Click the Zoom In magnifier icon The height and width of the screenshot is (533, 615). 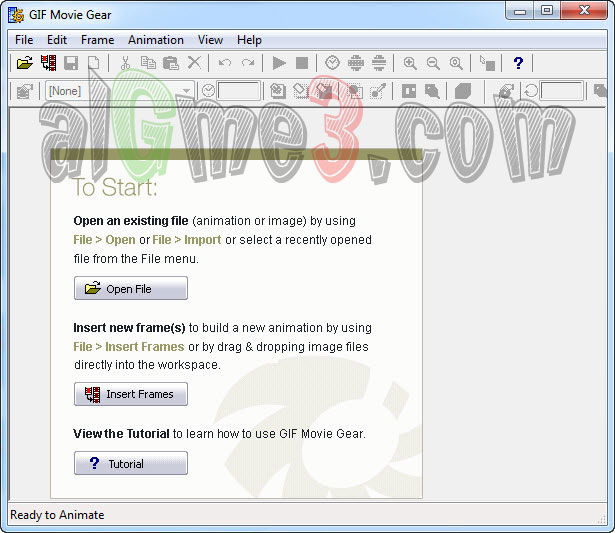(410, 63)
